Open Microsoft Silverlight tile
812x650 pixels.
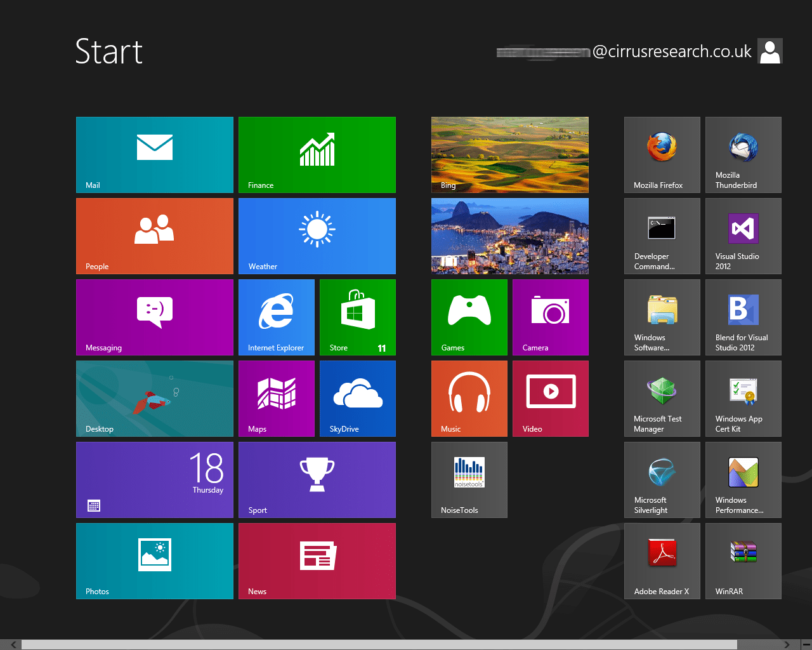click(662, 480)
